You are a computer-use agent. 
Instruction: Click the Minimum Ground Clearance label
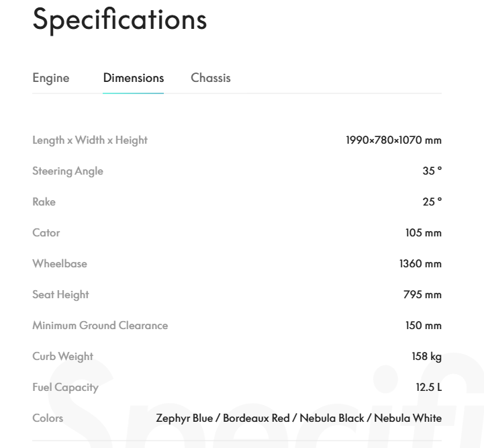click(100, 326)
